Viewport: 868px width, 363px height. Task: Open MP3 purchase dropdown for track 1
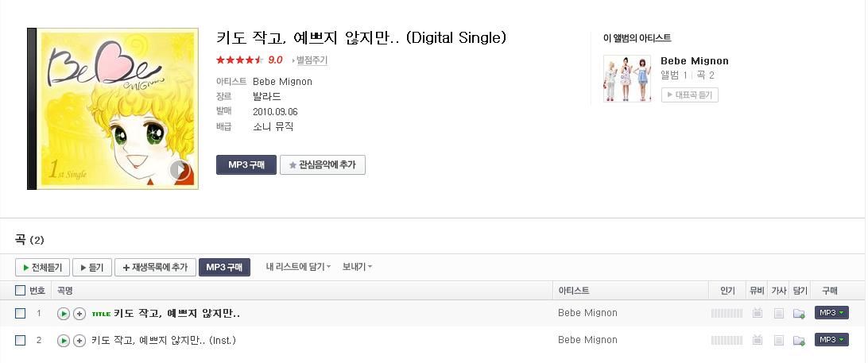831,313
